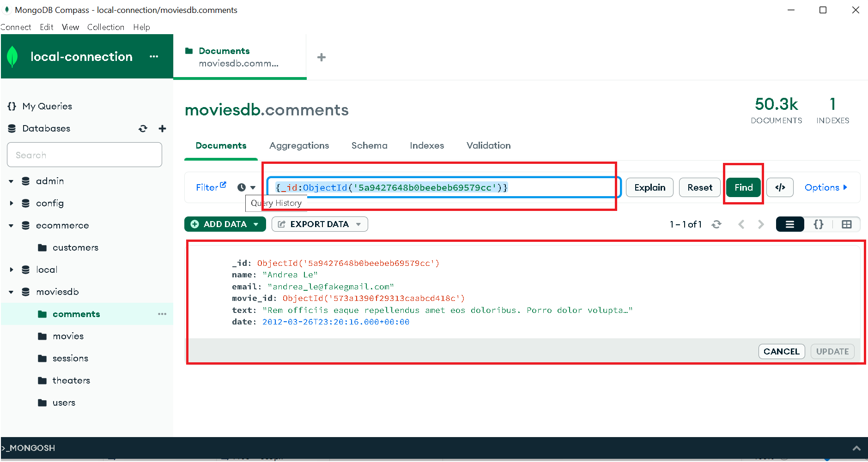868x462 pixels.
Task: Click the customers collection folder icon
Action: tap(42, 247)
